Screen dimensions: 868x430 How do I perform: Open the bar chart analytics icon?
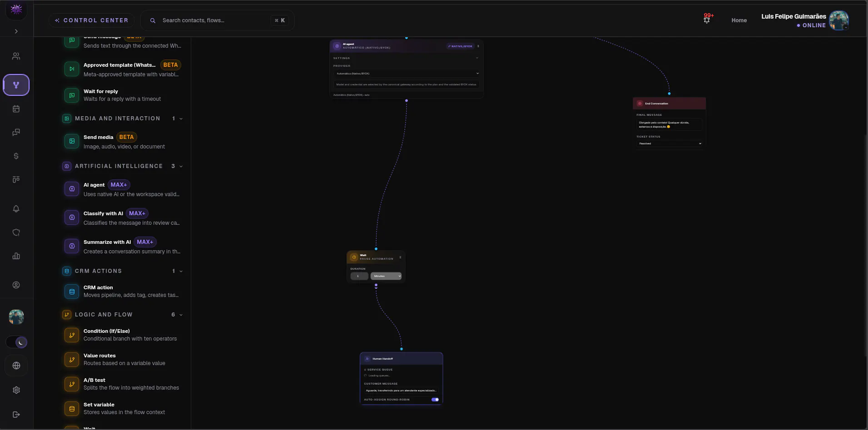(x=16, y=256)
